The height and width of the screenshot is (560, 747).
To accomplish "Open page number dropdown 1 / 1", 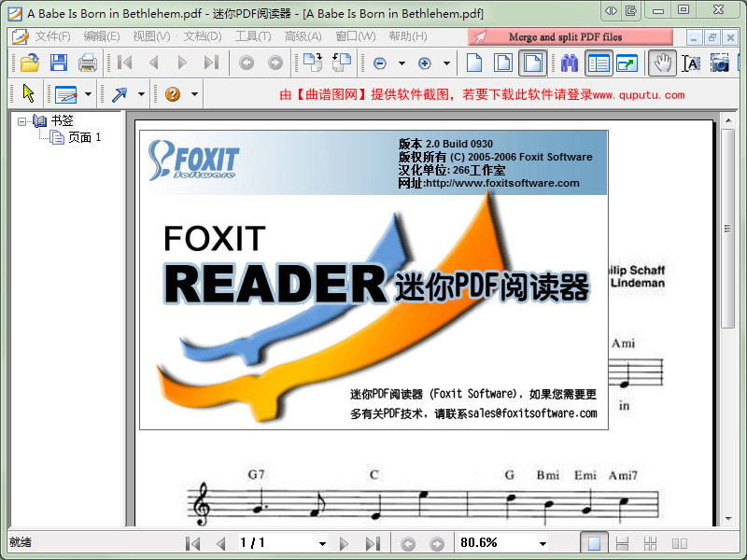I will pos(322,543).
